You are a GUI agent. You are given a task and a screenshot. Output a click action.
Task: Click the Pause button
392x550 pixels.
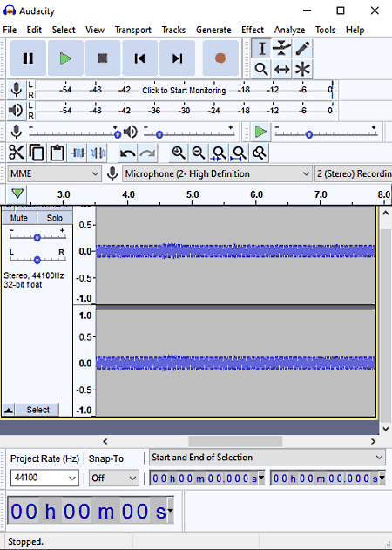point(28,58)
